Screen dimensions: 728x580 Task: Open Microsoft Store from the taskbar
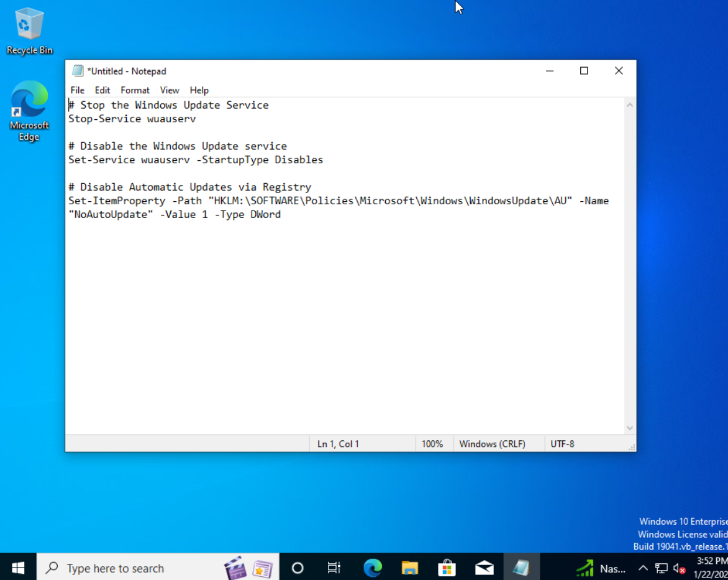click(x=447, y=568)
